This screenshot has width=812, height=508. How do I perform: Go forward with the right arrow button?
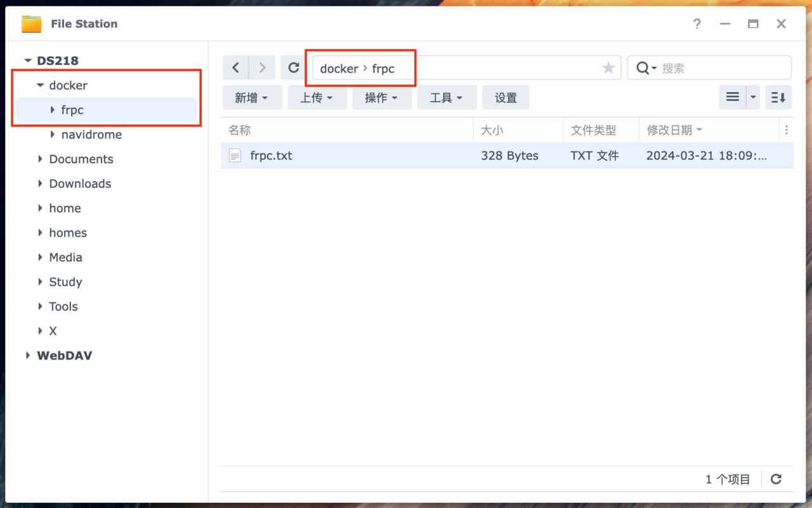pos(262,67)
